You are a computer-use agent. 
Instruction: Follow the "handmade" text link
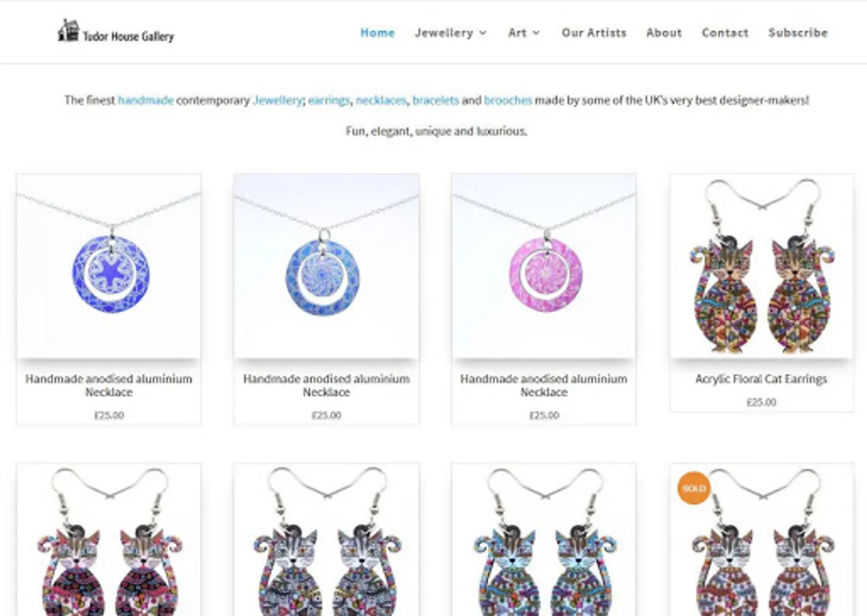pos(146,100)
